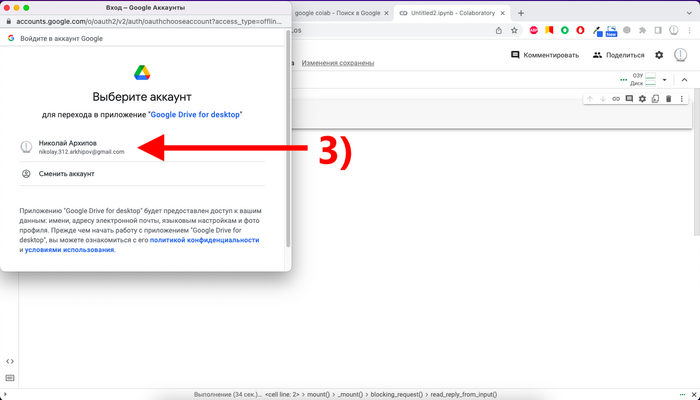
Task: Open the grey globe extension icon
Action: click(627, 30)
